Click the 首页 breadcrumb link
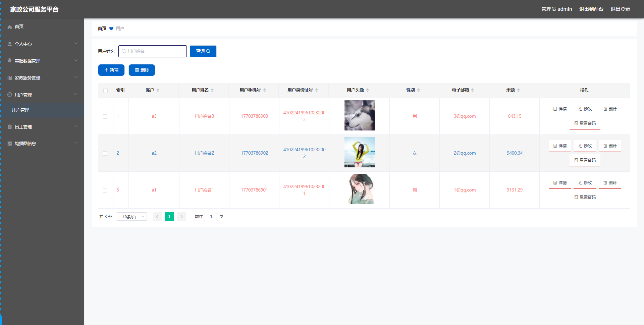This screenshot has width=644, height=325. [102, 29]
